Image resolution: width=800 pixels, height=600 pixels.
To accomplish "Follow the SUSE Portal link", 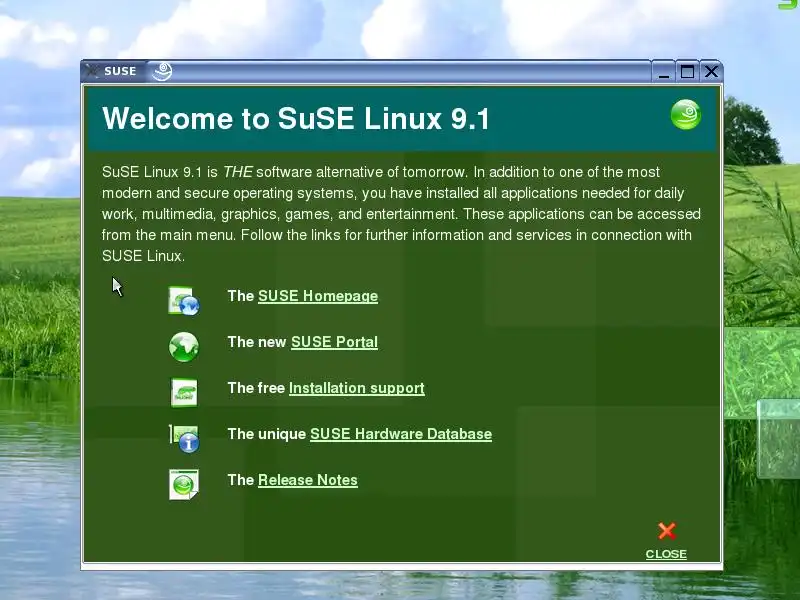I will coord(334,342).
